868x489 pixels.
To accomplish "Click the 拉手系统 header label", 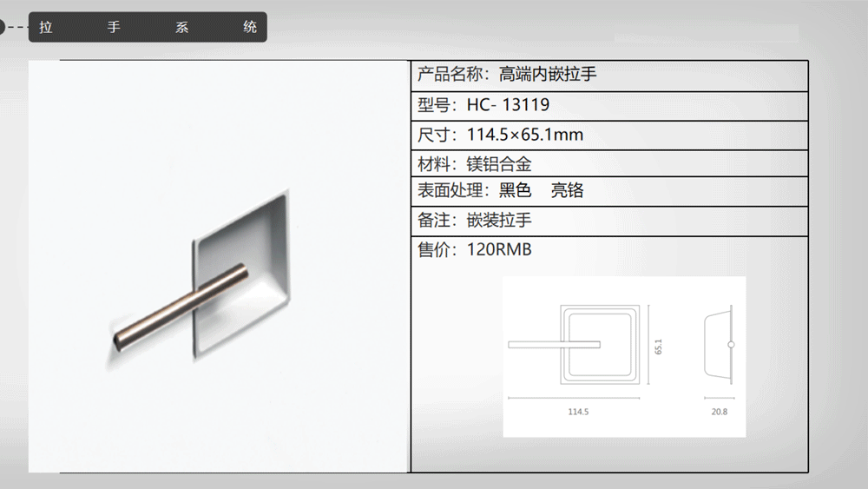I will 148,27.
